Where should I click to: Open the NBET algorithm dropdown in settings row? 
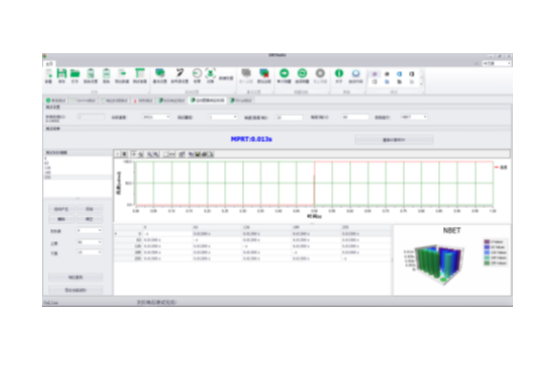coord(414,117)
